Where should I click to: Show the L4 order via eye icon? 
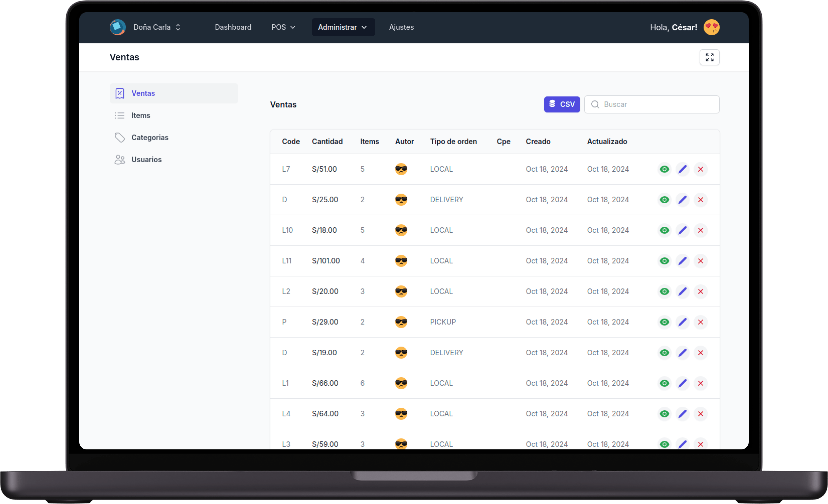[x=664, y=414]
